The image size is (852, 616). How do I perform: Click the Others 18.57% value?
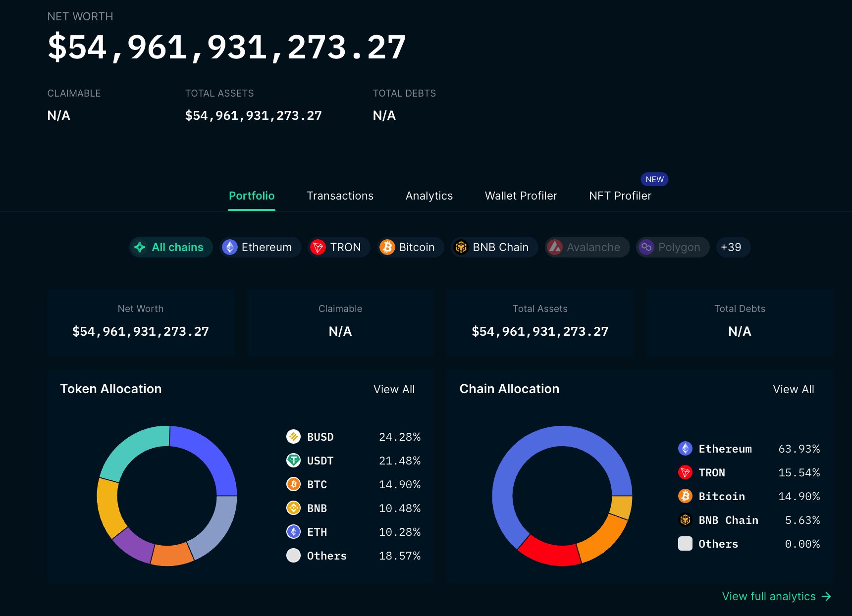coord(400,556)
